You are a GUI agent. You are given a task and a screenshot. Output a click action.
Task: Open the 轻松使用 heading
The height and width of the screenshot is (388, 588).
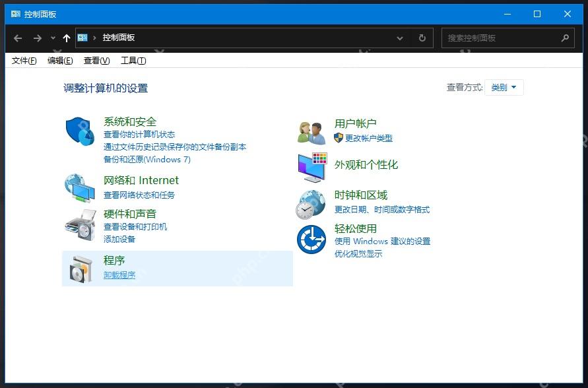356,228
